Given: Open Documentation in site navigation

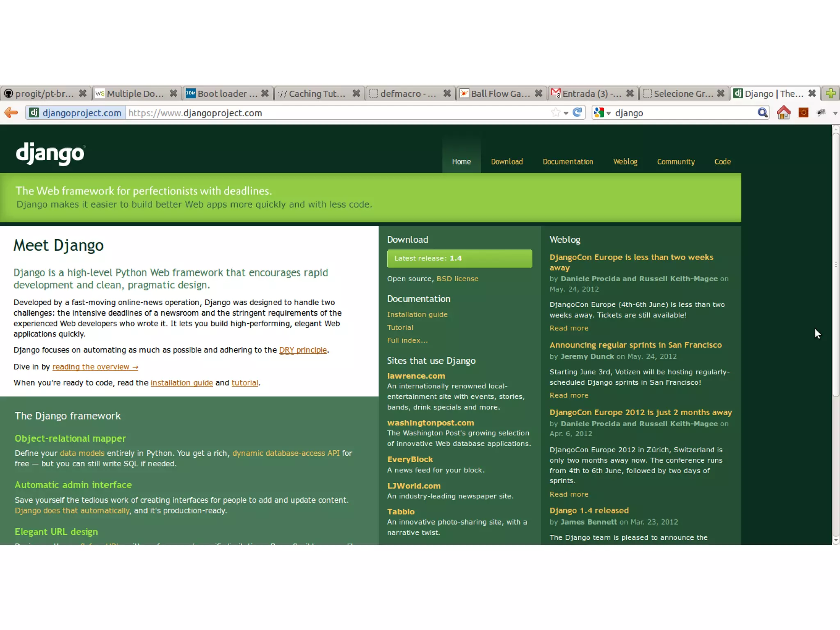Looking at the screenshot, I should [x=568, y=162].
